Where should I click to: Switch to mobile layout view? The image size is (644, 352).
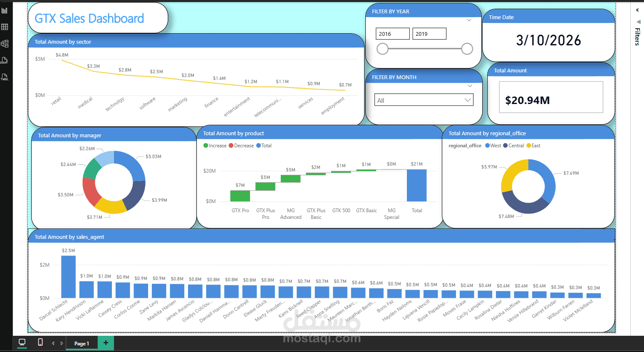coord(40,343)
